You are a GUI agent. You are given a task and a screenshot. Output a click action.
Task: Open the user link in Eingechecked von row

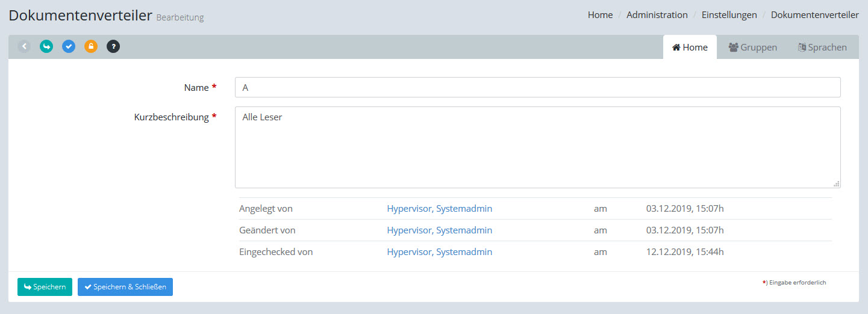tap(439, 252)
